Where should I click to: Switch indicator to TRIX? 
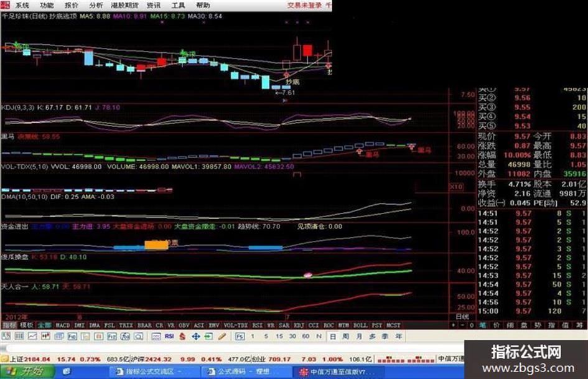point(126,325)
